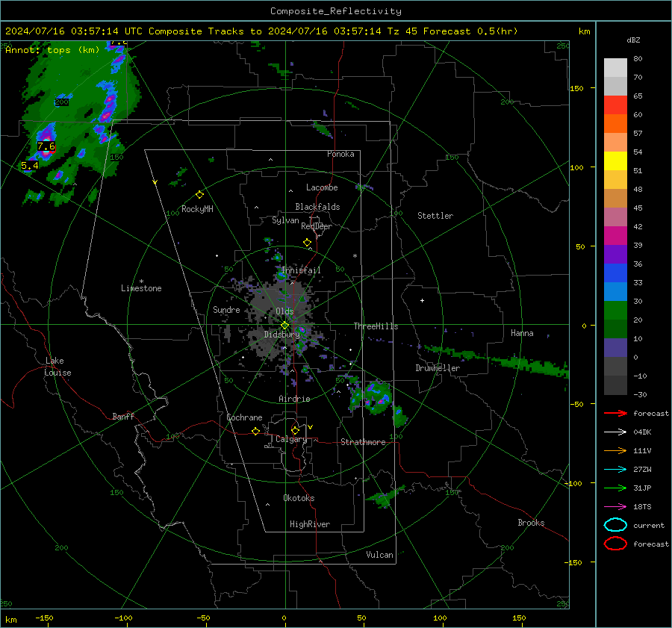The width and height of the screenshot is (672, 628).
Task: Click the Didsbury town label
Action: tap(281, 335)
